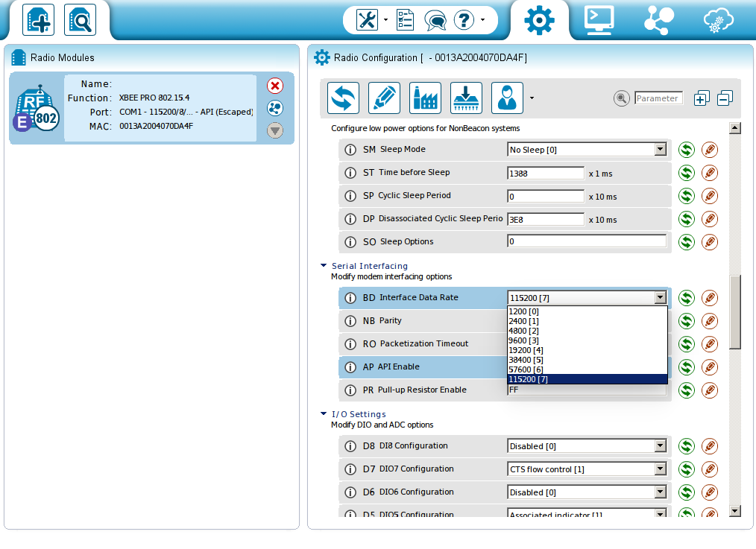Click the DP Disassociated Cyclic Sleep field

546,219
